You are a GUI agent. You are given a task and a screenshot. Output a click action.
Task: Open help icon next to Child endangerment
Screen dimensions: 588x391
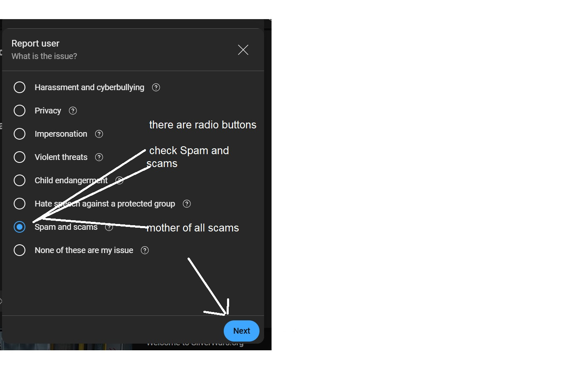[x=119, y=180]
